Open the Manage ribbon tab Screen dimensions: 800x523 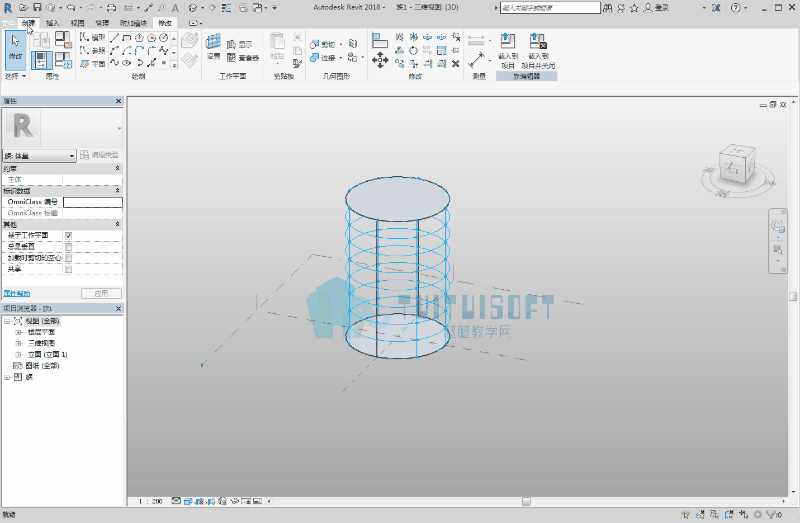pyautogui.click(x=102, y=23)
